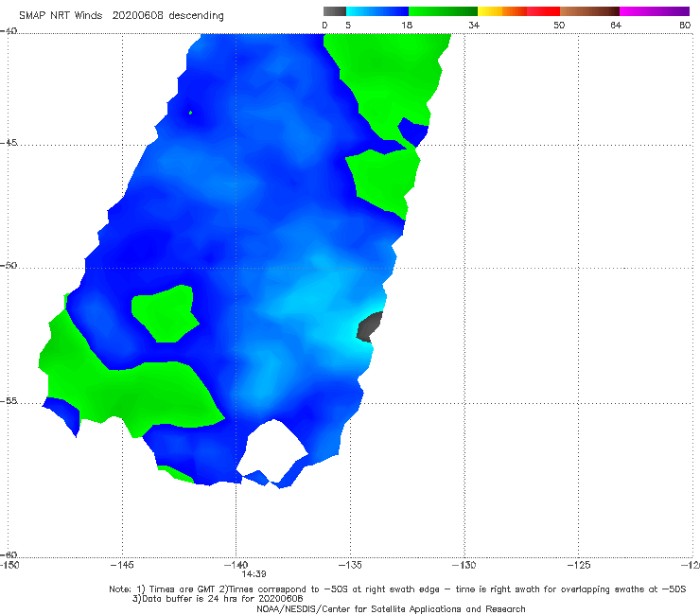This screenshot has height=615, width=700.
Task: Click the color scale label '80' at far right
Action: point(685,26)
